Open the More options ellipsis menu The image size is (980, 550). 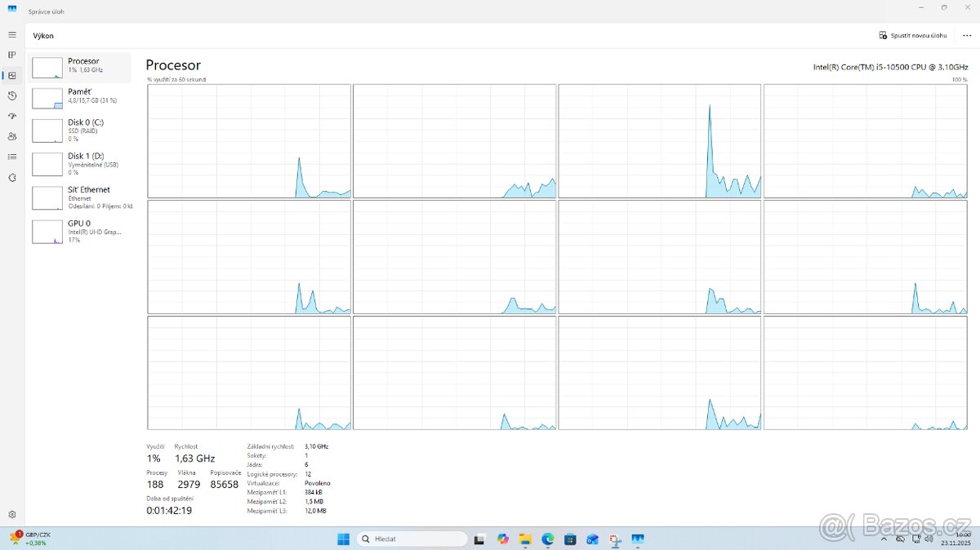click(x=967, y=35)
